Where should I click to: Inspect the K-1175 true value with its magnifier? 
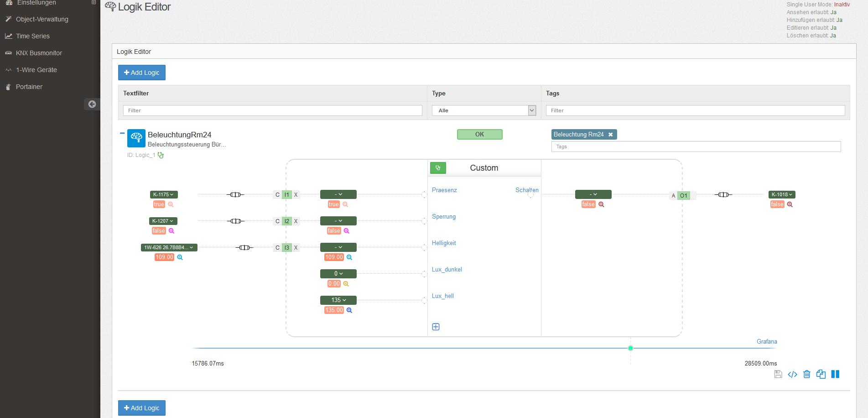click(171, 204)
